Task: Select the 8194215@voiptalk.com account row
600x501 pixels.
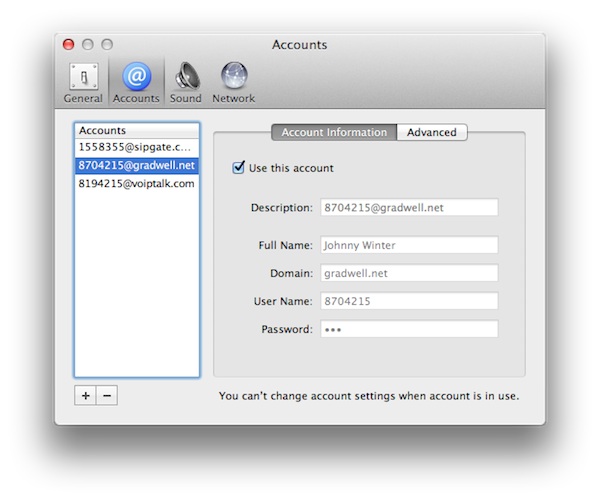Action: pos(137,184)
